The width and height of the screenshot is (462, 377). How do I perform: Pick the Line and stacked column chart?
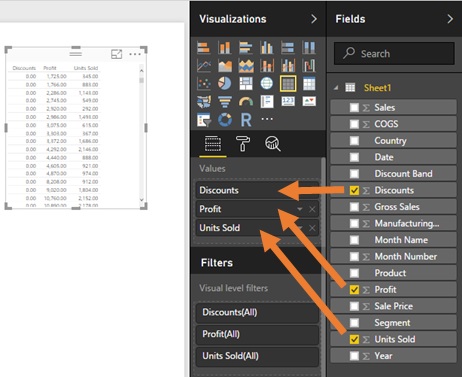coord(267,66)
